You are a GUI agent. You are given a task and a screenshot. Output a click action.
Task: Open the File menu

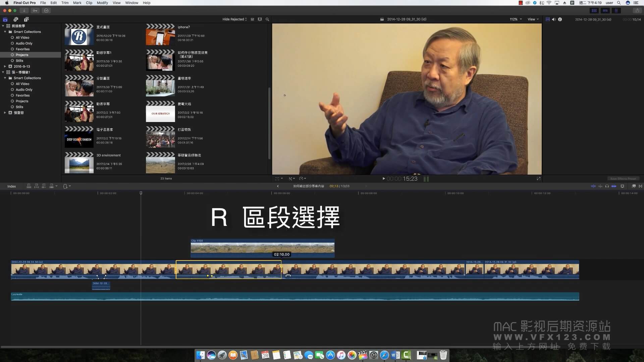point(43,3)
